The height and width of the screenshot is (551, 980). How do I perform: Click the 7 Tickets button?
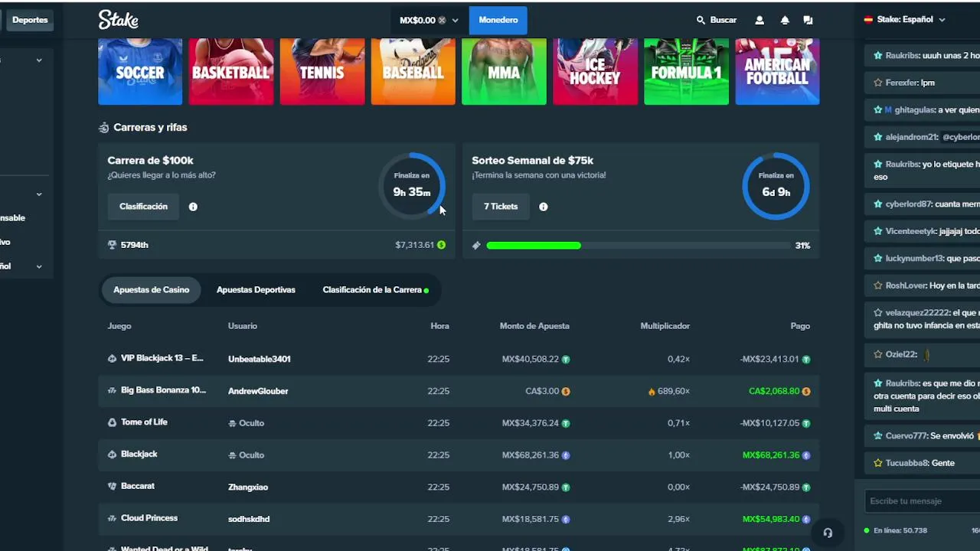point(501,207)
